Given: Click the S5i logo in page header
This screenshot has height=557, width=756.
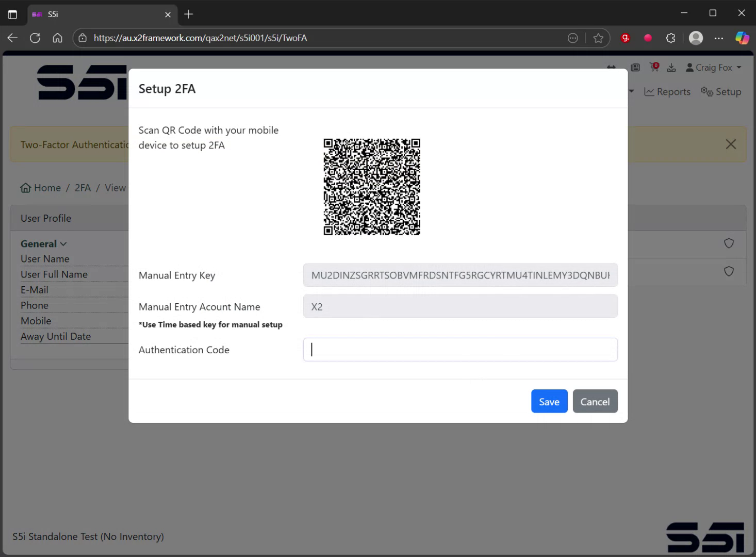Looking at the screenshot, I should 82,83.
